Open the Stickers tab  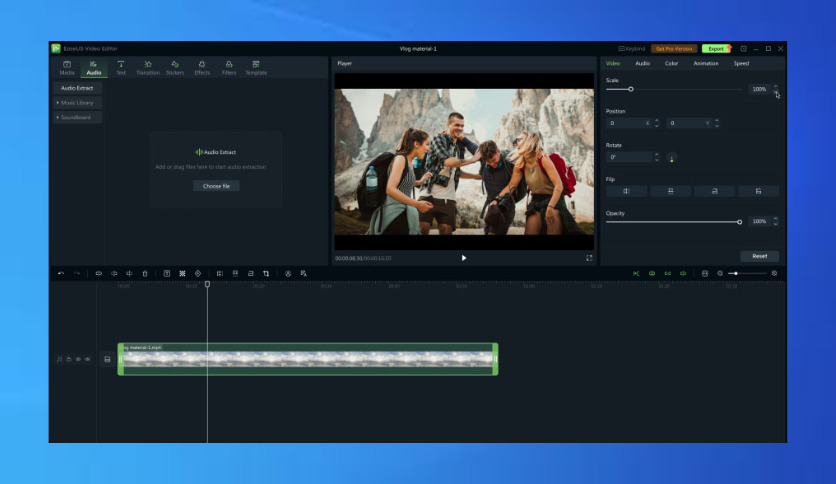pos(175,68)
